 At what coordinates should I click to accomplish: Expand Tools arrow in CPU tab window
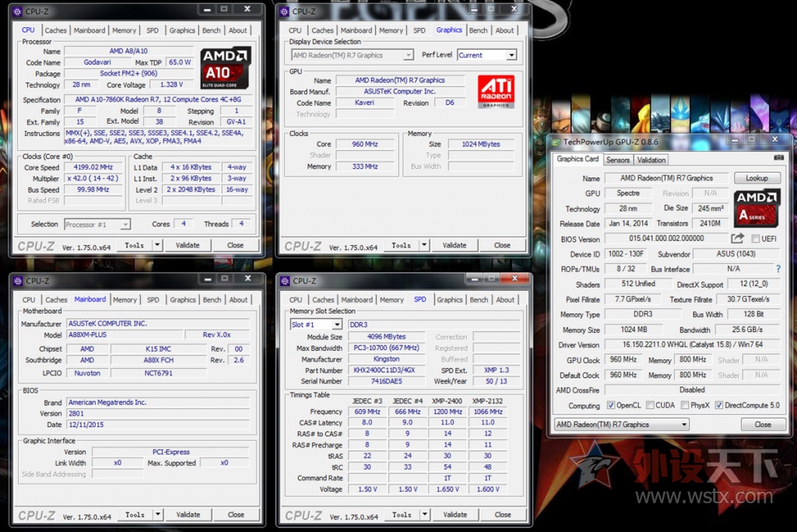(x=157, y=245)
